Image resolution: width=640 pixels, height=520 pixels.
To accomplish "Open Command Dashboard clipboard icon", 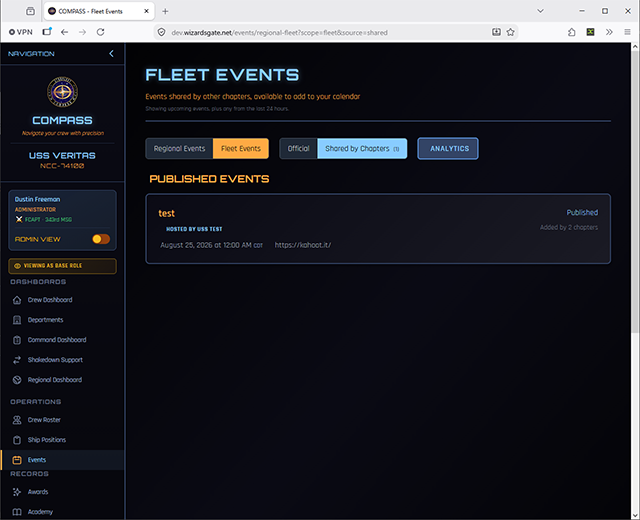I will click(17, 340).
